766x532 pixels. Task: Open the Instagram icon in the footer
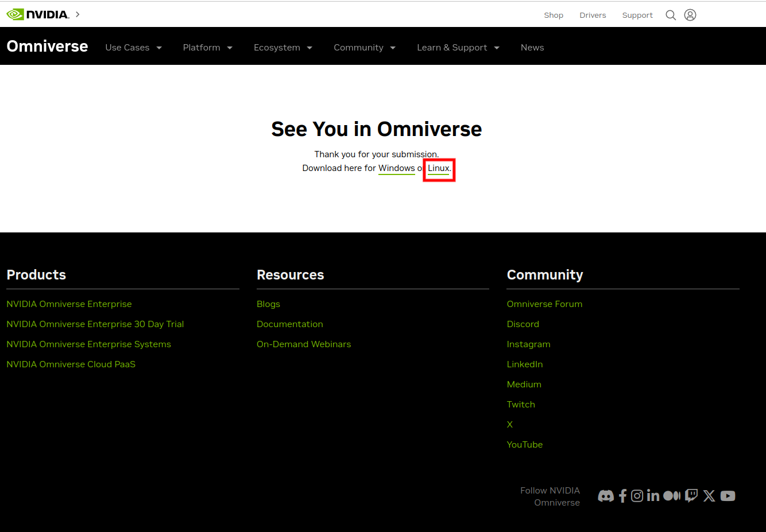[x=637, y=496]
